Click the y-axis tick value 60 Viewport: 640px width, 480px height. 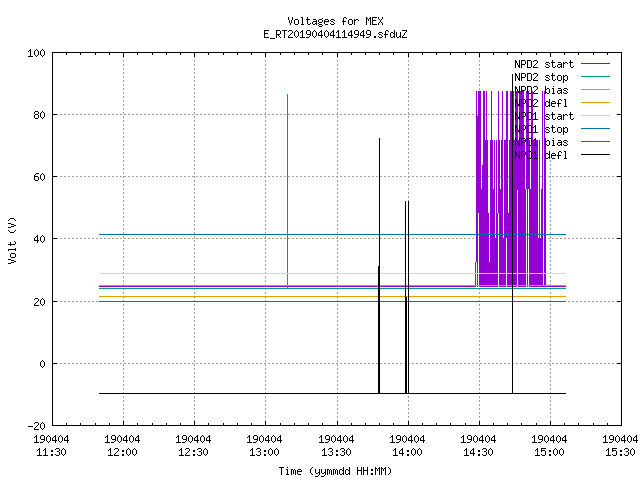pyautogui.click(x=39, y=178)
